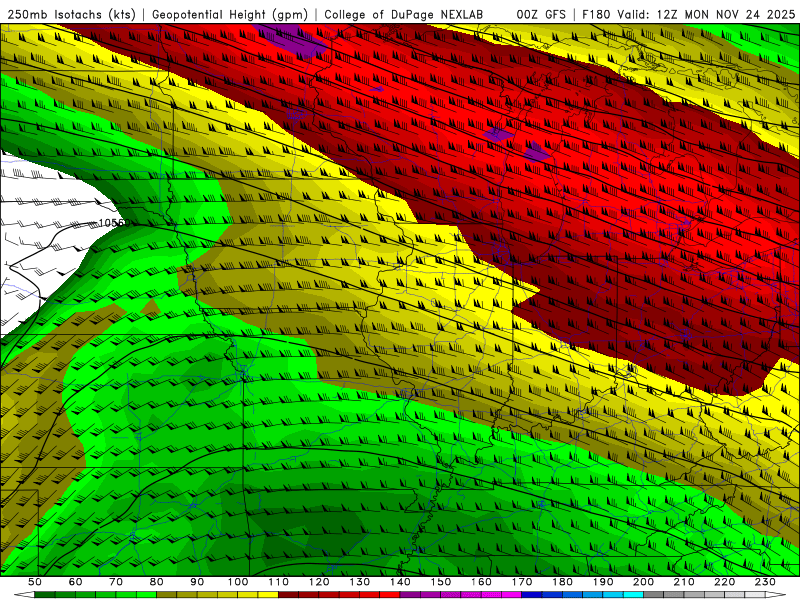
Task: Click the right arrow end of the color bar
Action: tap(776, 595)
